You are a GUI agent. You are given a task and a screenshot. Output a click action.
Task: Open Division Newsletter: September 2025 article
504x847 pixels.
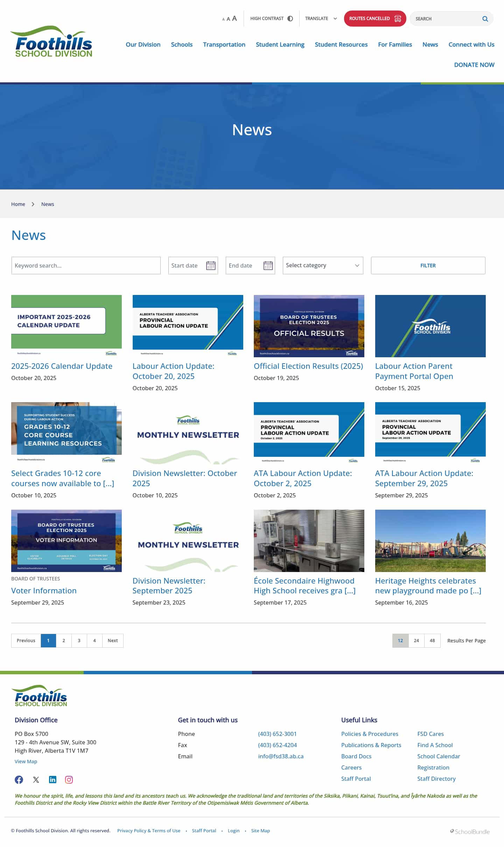169,586
